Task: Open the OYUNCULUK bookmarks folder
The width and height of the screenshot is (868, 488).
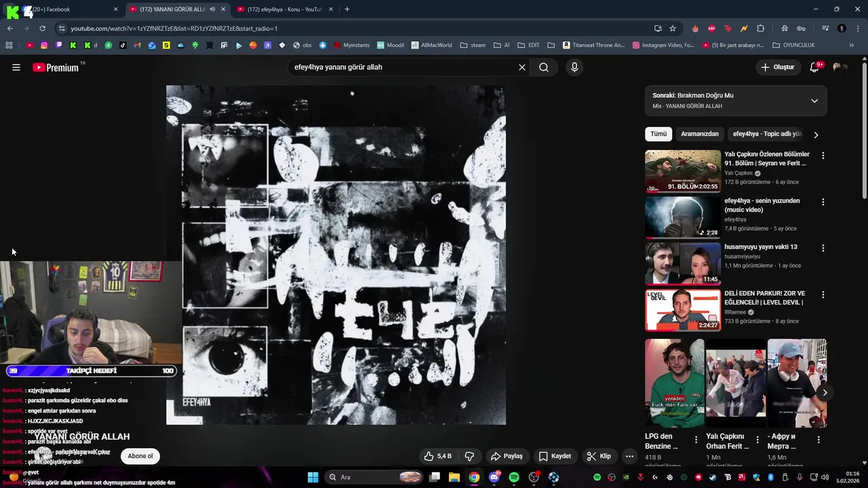Action: click(793, 45)
